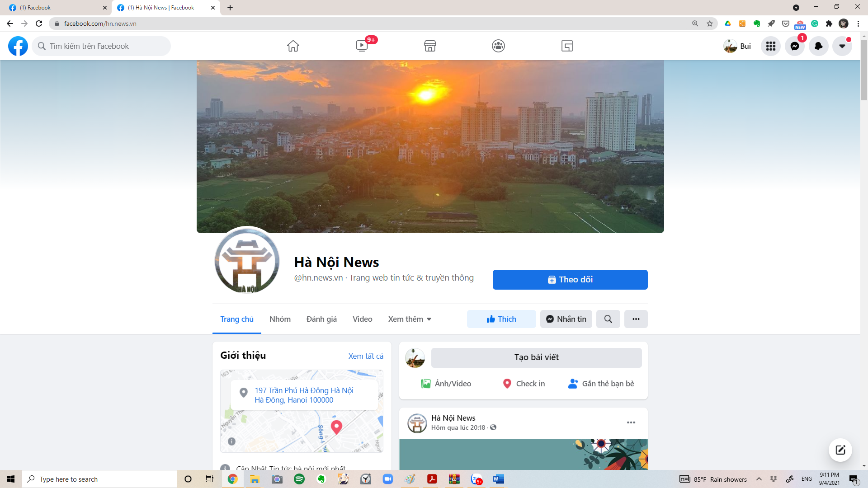Toggle Theo dõi (Follow) for Hà Nội News
This screenshot has height=488, width=868.
pos(570,280)
